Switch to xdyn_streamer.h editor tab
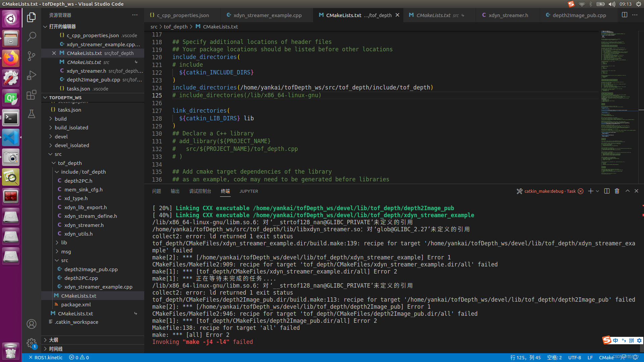The image size is (644, 362). [508, 15]
